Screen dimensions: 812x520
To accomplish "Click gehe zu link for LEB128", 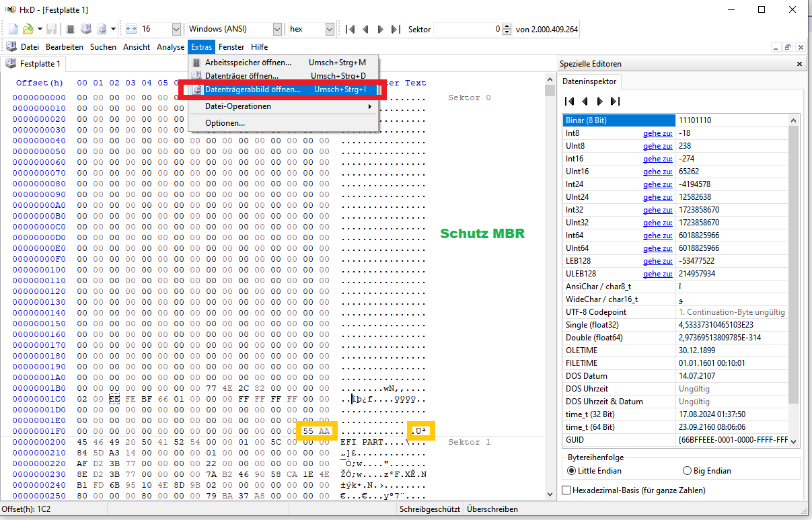I will tap(657, 261).
